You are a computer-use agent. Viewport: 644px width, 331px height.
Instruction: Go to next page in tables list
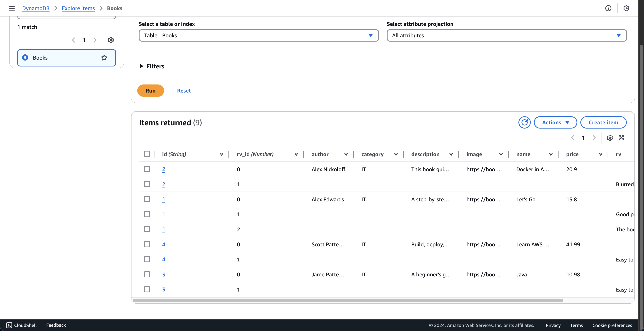95,40
